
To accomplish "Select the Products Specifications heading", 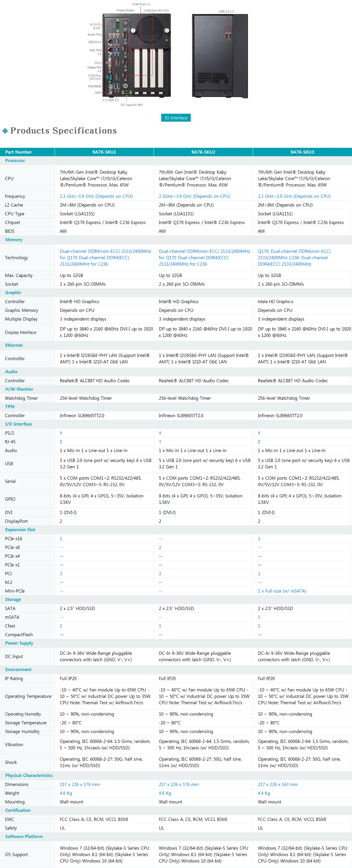I will coord(64,131).
